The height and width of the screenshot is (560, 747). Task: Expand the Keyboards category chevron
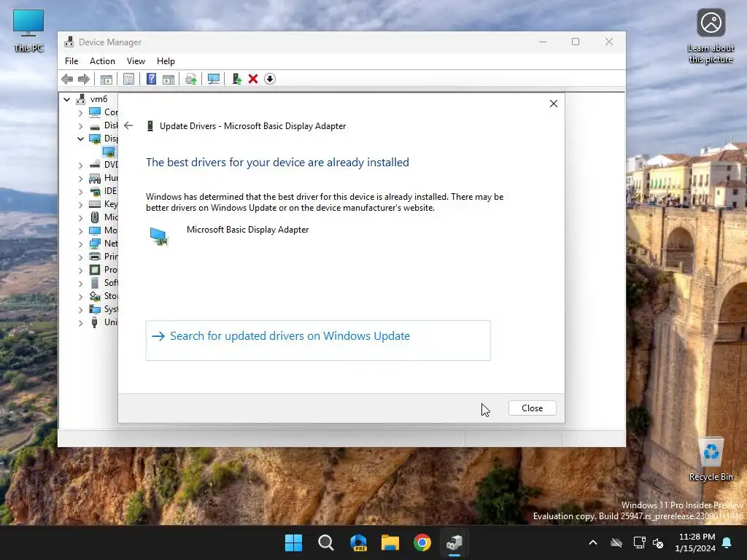click(80, 204)
